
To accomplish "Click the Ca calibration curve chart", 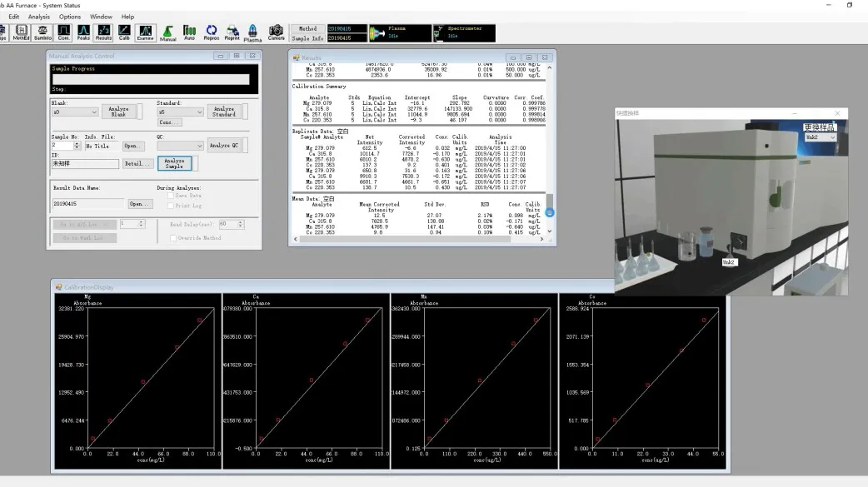I will (306, 381).
